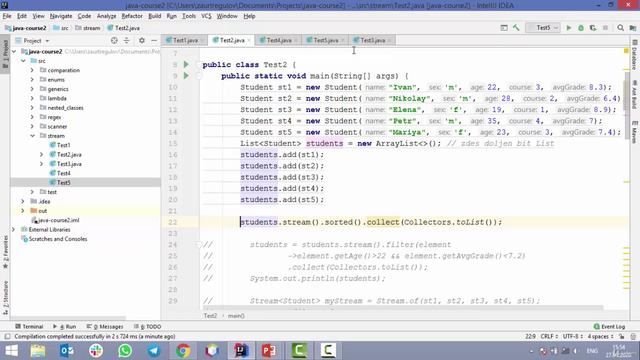The height and width of the screenshot is (360, 640).
Task: Toggle the Favorites tool window stripe
Action: (x=5, y=252)
